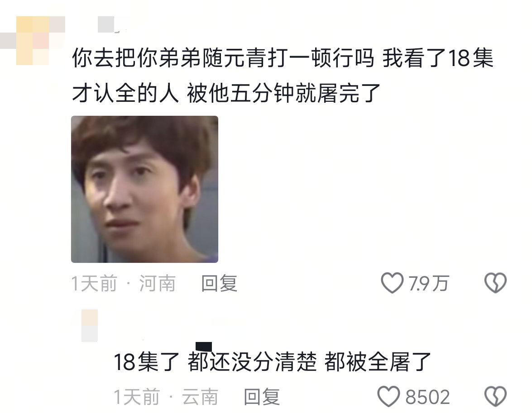Like the first comment with the heart icon
Screen dimensions: 532x413
(x=392, y=283)
